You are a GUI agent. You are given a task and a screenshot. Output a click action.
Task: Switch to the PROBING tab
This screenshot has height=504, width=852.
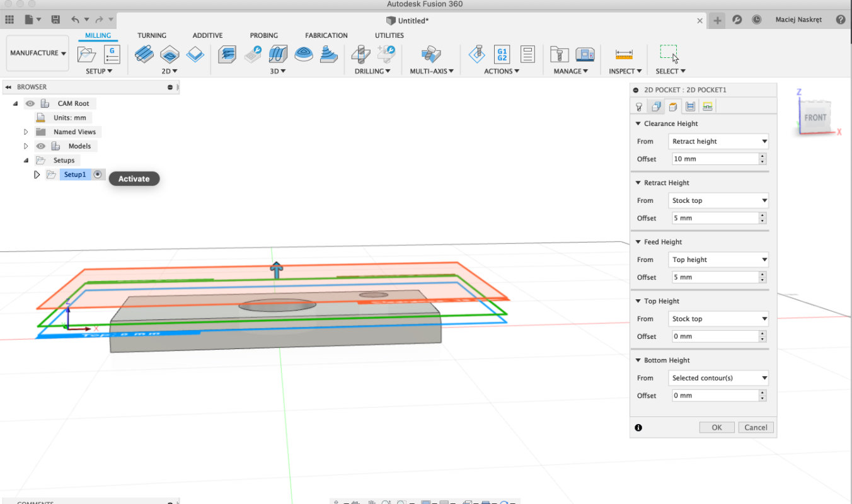(264, 35)
